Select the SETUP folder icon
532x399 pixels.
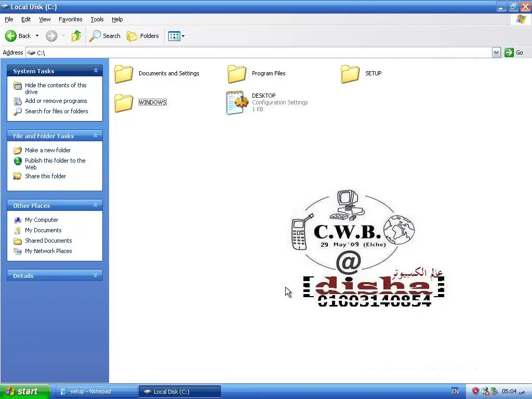tap(350, 74)
